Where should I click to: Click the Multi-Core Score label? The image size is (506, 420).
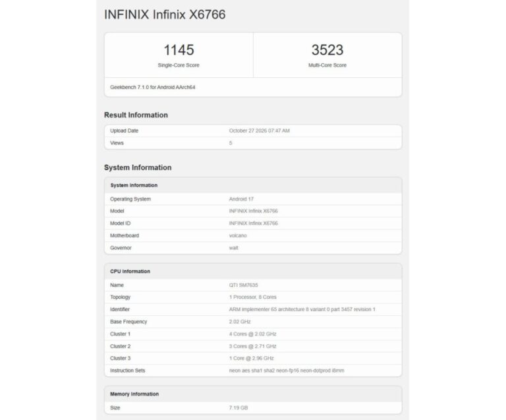[x=327, y=65]
